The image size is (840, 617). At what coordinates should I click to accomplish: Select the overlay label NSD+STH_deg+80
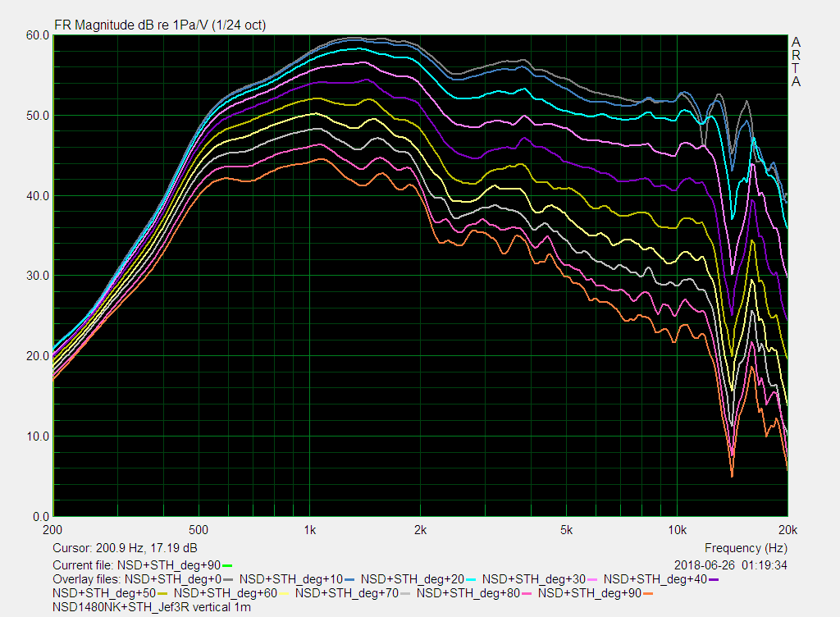[x=468, y=593]
